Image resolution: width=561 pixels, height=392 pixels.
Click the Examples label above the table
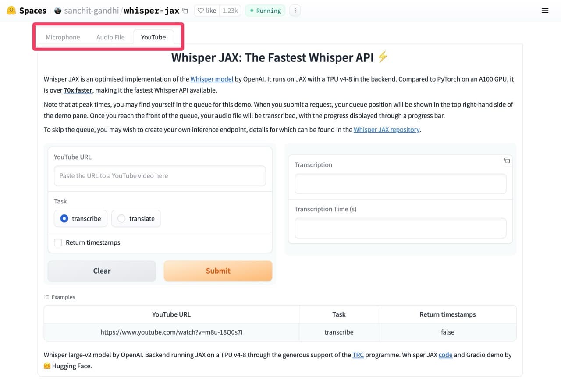click(x=60, y=297)
